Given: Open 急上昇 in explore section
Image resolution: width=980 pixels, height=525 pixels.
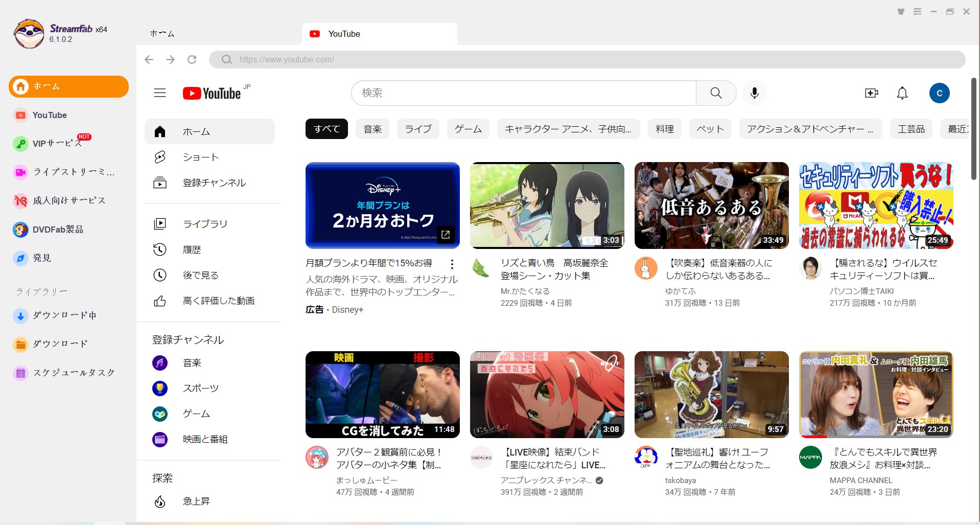Looking at the screenshot, I should tap(209, 501).
